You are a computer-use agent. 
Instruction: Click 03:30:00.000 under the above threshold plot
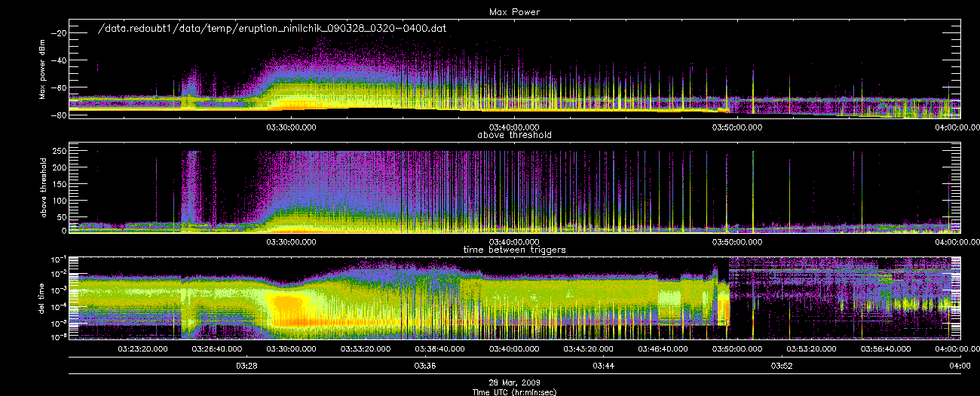[292, 241]
